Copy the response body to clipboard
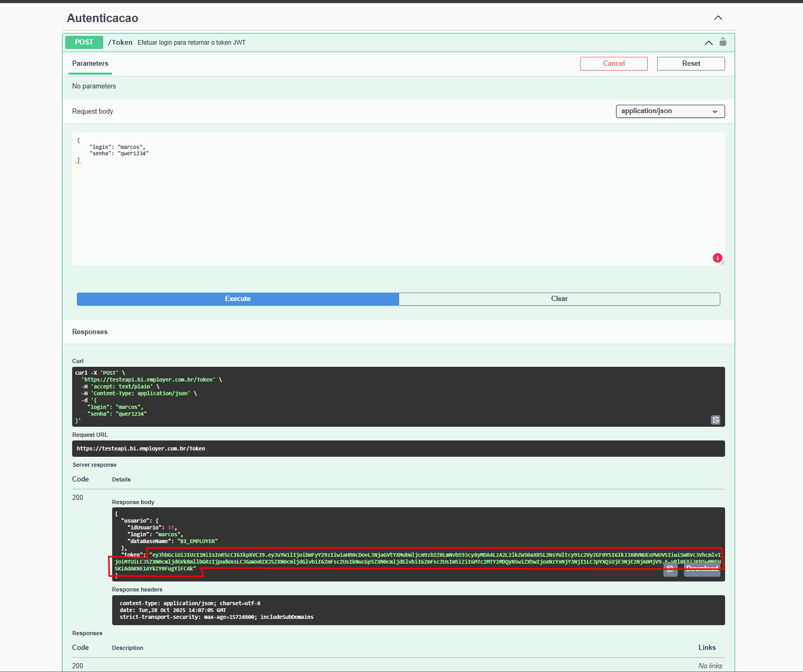 click(670, 569)
